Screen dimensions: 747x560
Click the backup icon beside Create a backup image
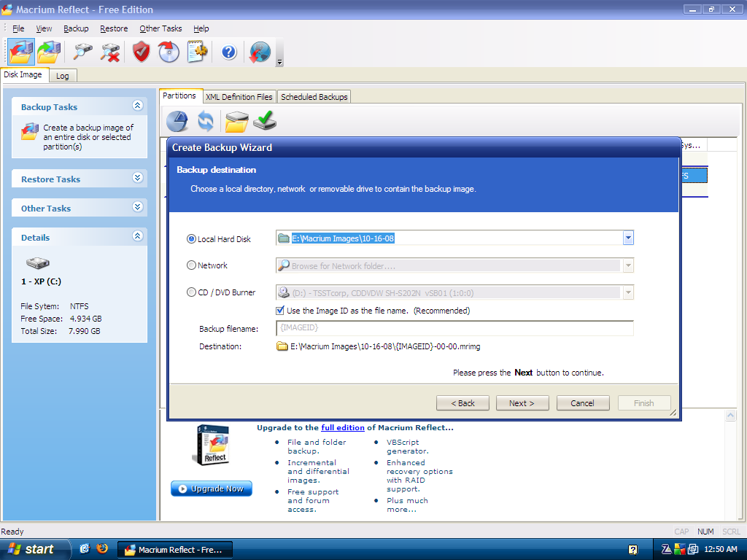(x=30, y=131)
